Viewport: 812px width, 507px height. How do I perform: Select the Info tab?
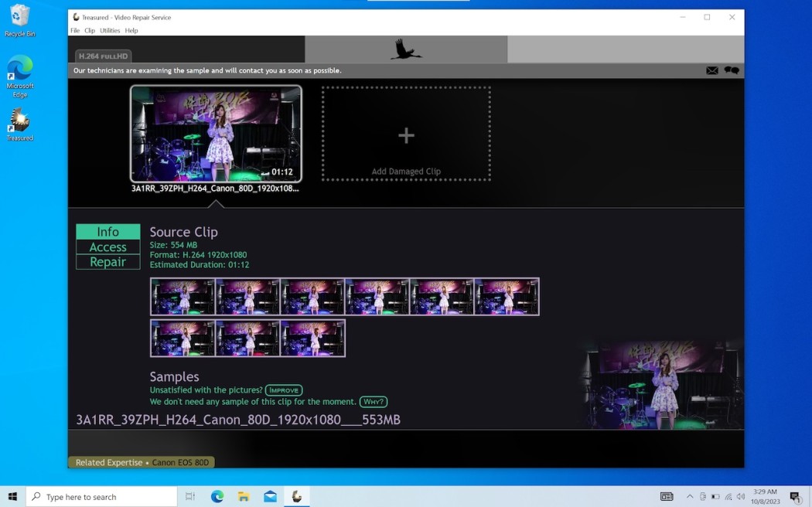[107, 232]
